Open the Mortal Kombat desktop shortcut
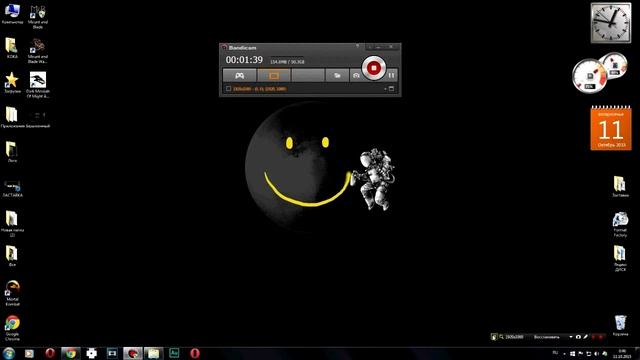Screen dimensions: 640x360 (x=12, y=293)
